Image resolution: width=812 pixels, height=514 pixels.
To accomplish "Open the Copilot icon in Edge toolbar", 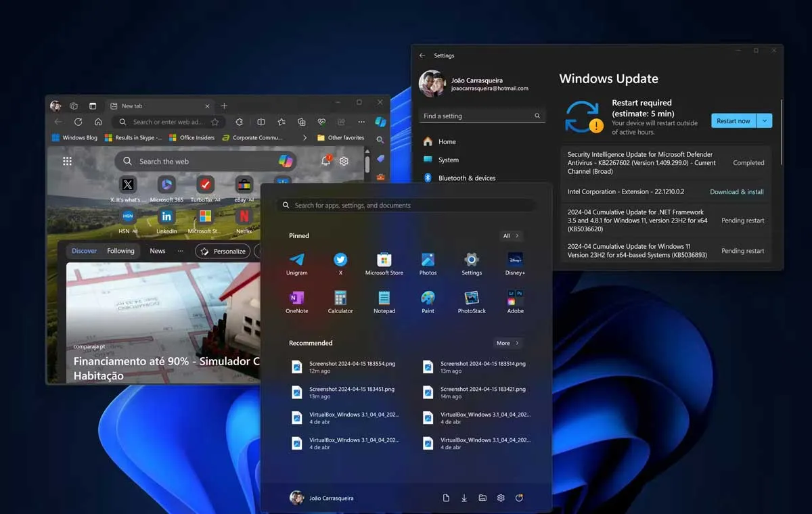I will [x=381, y=122].
